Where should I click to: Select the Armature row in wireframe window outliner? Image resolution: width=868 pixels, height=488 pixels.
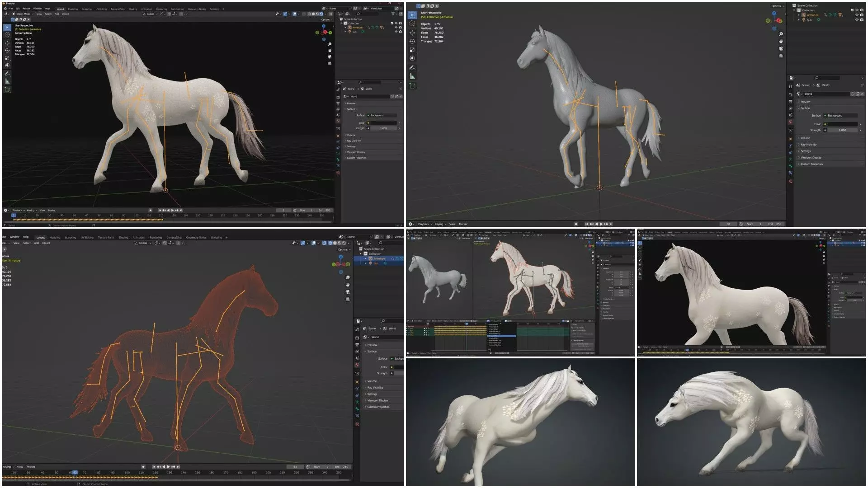380,258
